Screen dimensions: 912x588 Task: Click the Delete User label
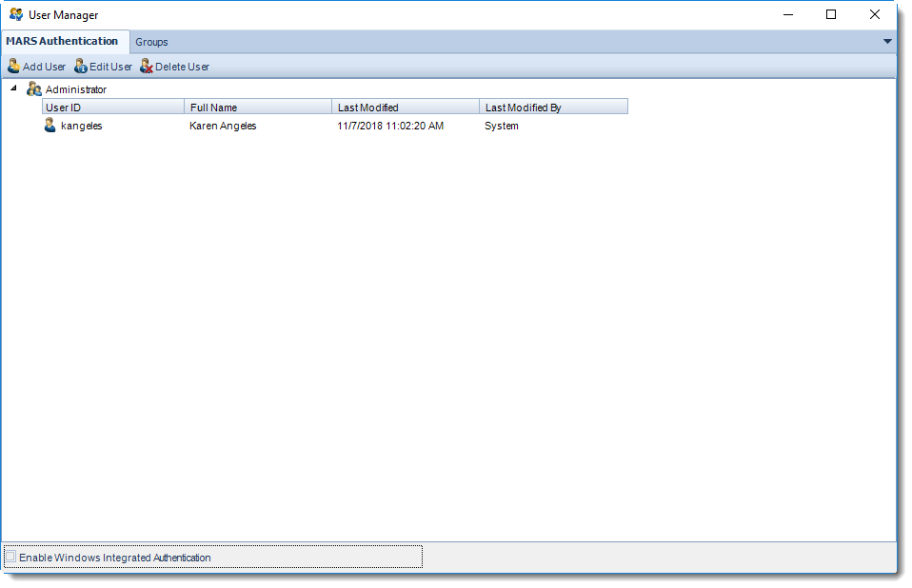[x=182, y=67]
